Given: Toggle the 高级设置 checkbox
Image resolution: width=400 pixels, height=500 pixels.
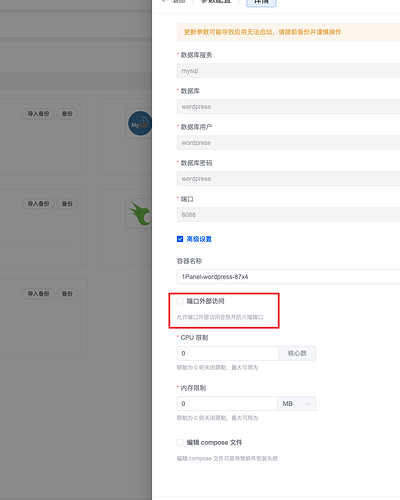Looking at the screenshot, I should pos(180,239).
